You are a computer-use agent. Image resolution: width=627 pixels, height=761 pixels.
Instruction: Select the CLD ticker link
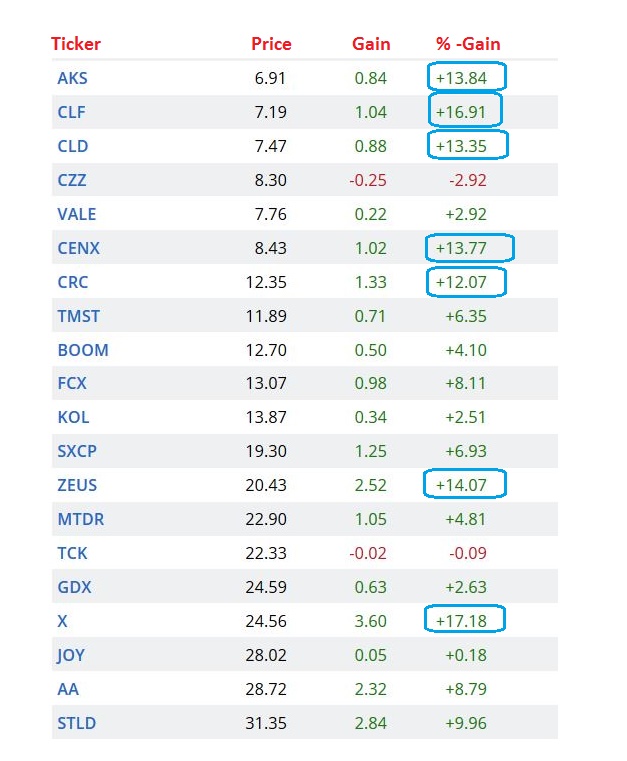point(73,146)
